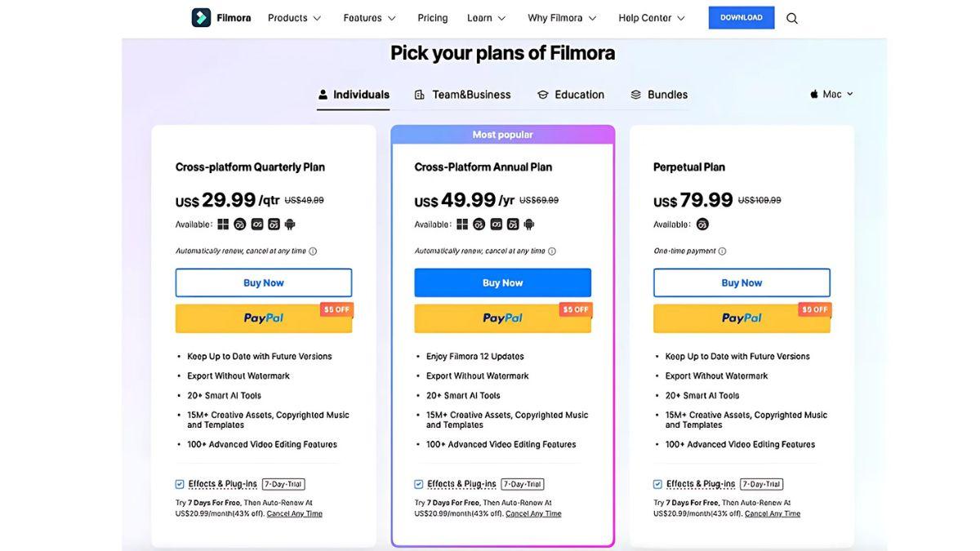Viewport: 980px width, 551px height.
Task: Switch to the Team&Business tab
Action: pyautogui.click(x=463, y=95)
